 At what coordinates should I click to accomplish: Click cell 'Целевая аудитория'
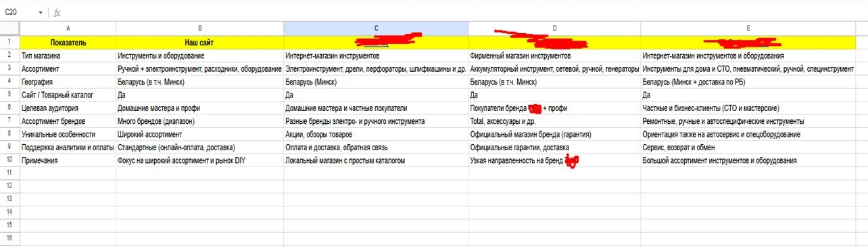click(x=68, y=108)
